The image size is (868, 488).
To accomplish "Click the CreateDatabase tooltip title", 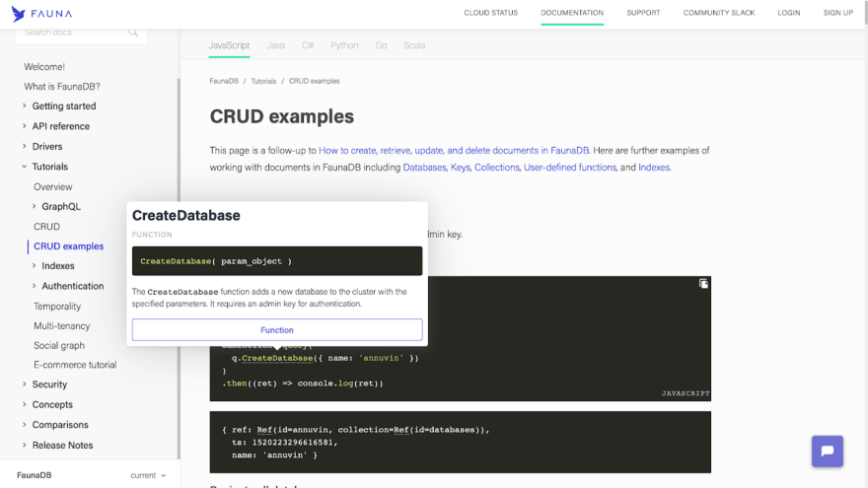I will [x=186, y=215].
